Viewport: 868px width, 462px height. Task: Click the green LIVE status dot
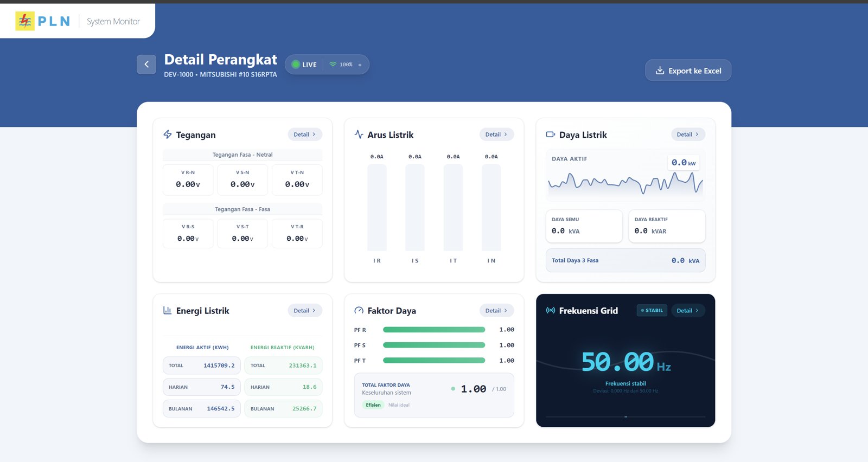point(296,65)
